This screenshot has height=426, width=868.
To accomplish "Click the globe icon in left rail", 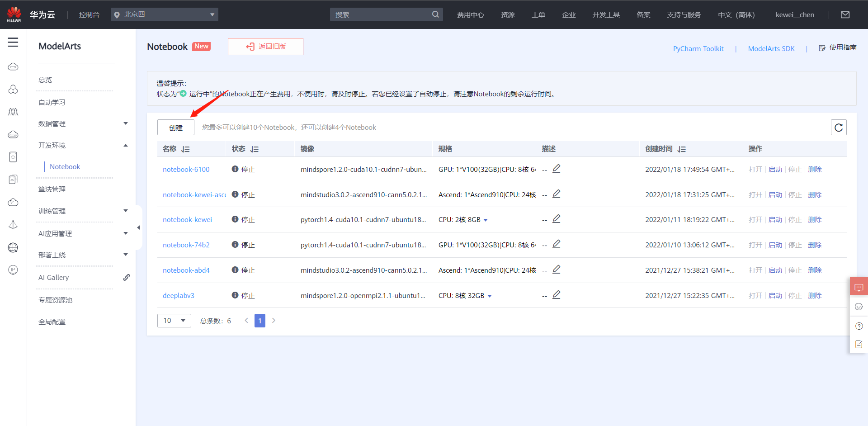I will tap(13, 247).
